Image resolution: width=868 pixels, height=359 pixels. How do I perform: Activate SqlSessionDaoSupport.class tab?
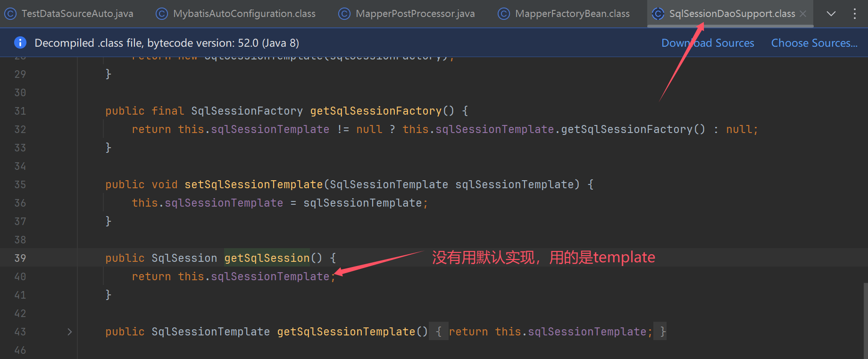(x=732, y=14)
